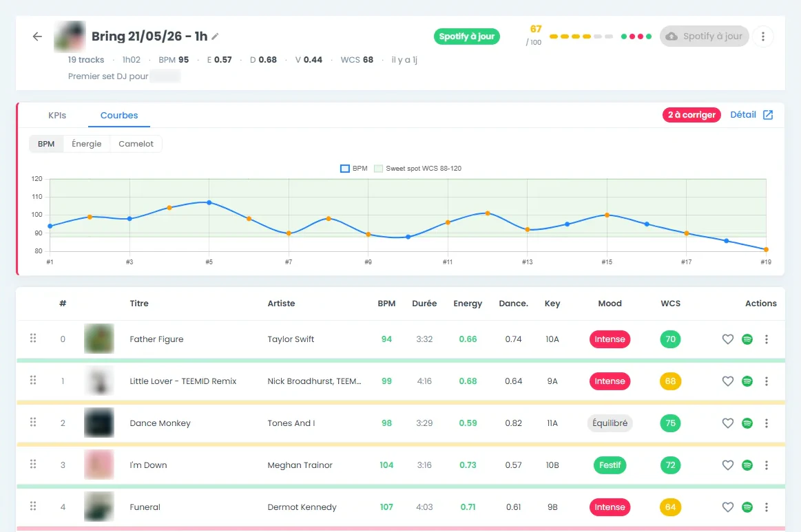Viewport: 801px width, 532px height.
Task: Open the Father Figure album cover
Action: pos(99,339)
